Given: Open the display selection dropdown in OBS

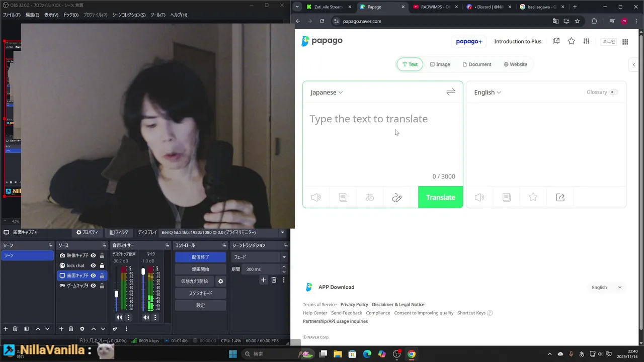Looking at the screenshot, I should point(223,232).
